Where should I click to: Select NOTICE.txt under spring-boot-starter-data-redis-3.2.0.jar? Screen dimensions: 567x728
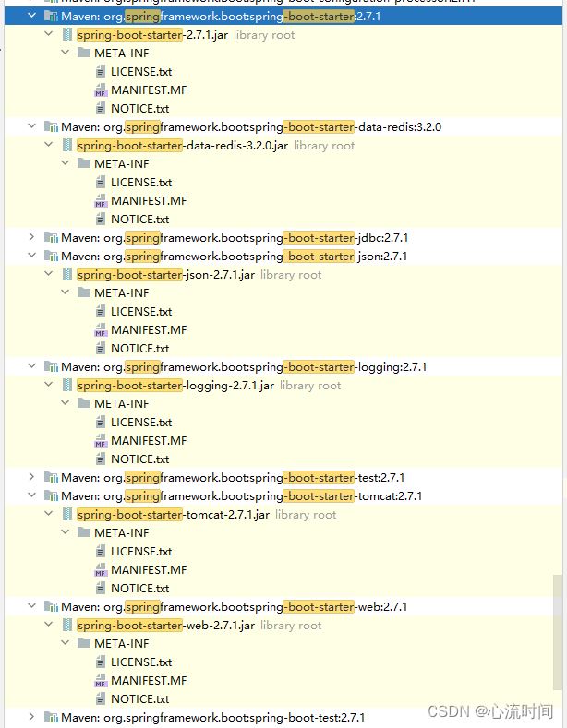[139, 220]
